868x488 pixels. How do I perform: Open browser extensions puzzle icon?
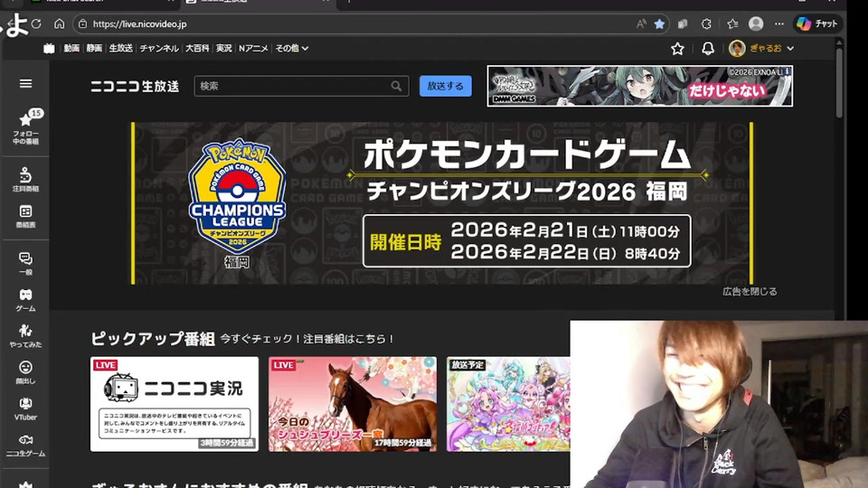(706, 23)
